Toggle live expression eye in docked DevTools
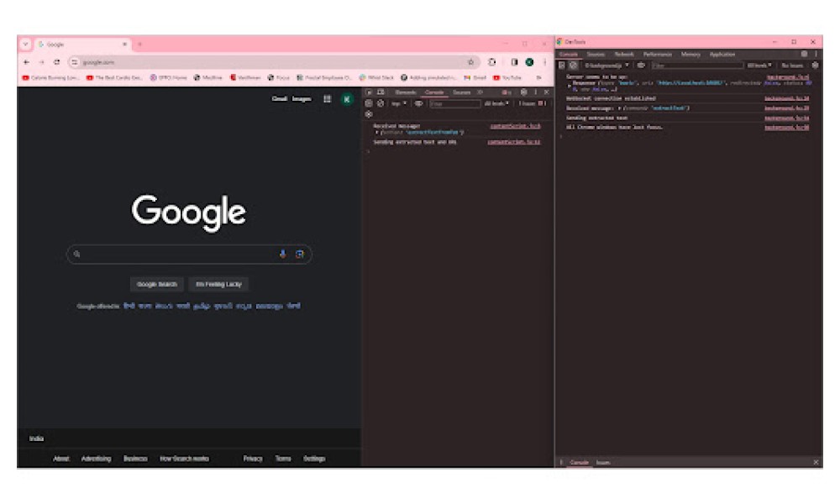 point(418,103)
